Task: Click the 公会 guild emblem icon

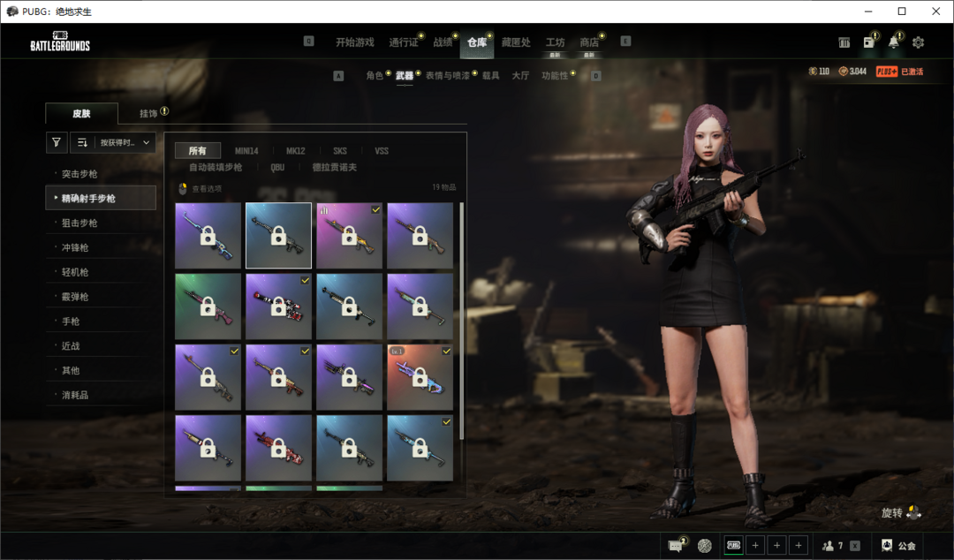Action: [887, 546]
